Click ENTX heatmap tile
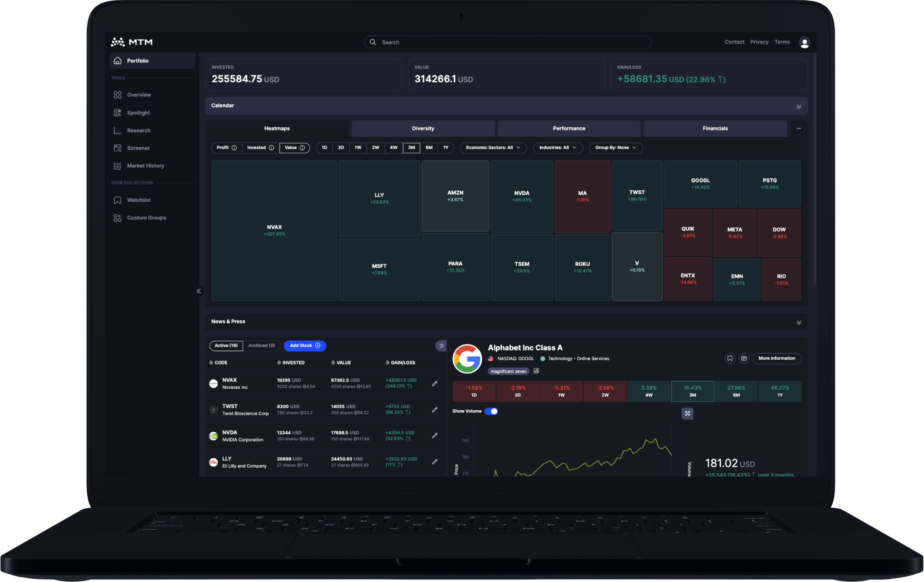Screen dimensions: 924x582 (688, 279)
